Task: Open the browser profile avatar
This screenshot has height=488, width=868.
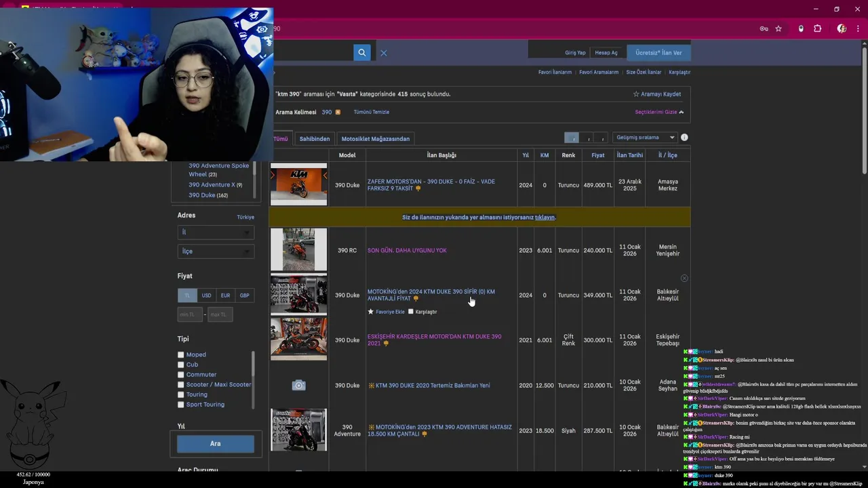Action: (x=842, y=28)
